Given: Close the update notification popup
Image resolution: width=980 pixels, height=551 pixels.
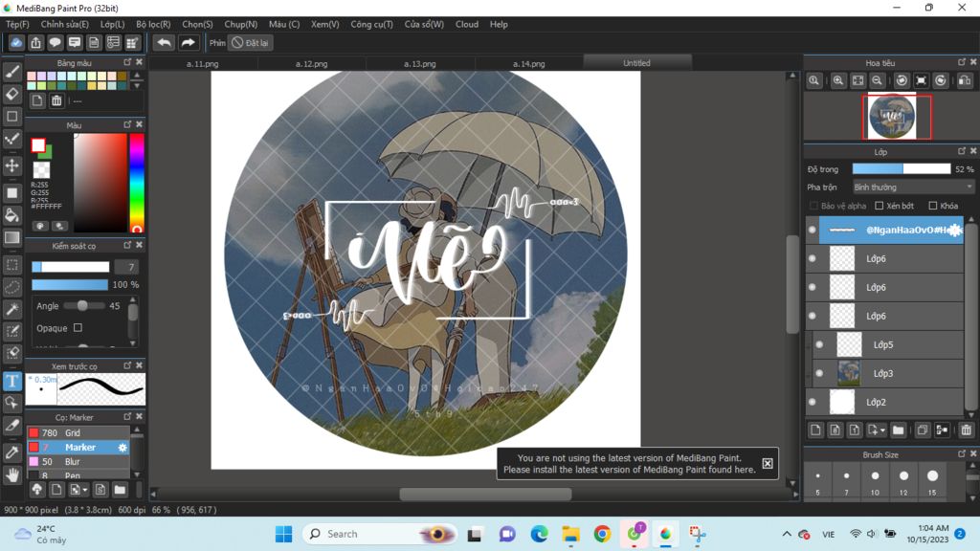Looking at the screenshot, I should tap(767, 463).
